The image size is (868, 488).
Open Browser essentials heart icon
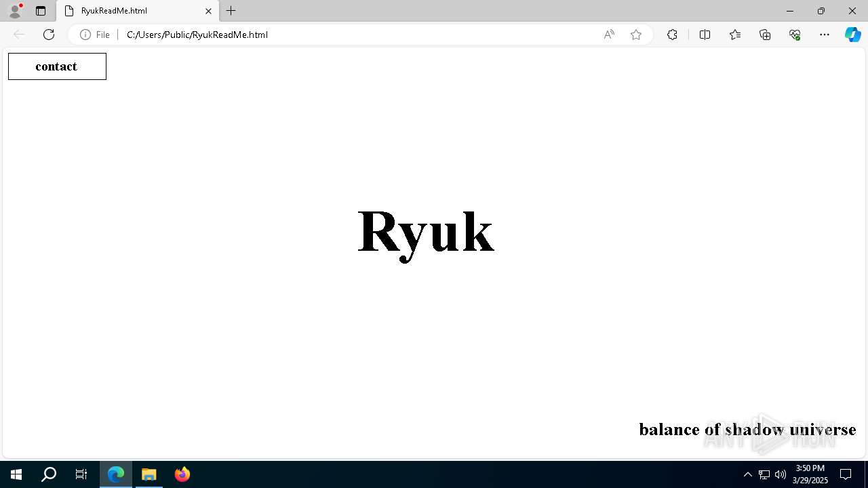pyautogui.click(x=795, y=35)
